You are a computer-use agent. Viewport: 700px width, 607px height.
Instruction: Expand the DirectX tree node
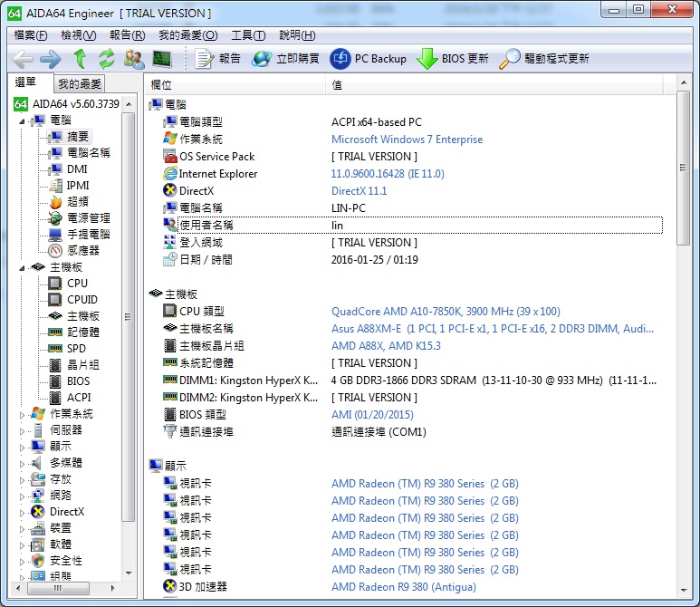22,513
